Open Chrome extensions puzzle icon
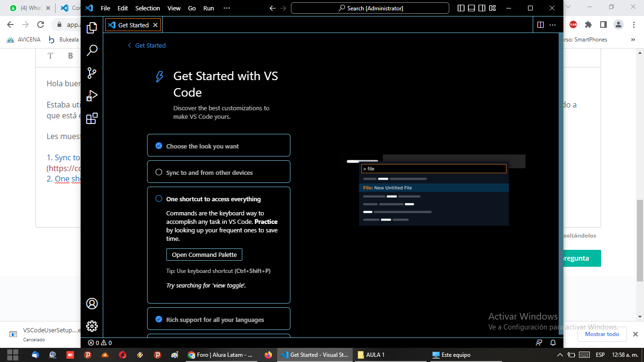This screenshot has width=644, height=362. pyautogui.click(x=588, y=25)
